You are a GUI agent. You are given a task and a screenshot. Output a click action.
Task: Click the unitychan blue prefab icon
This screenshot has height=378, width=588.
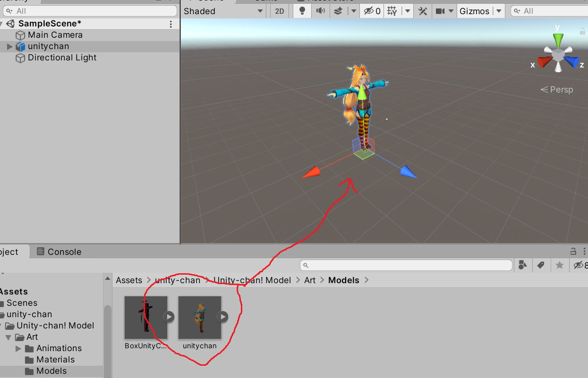(20, 46)
